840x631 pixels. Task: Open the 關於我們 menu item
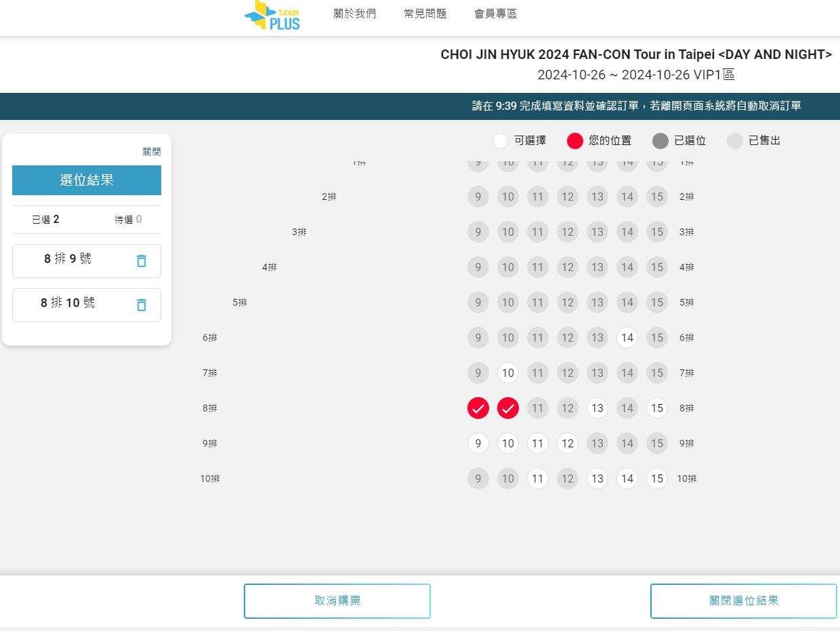coord(354,14)
